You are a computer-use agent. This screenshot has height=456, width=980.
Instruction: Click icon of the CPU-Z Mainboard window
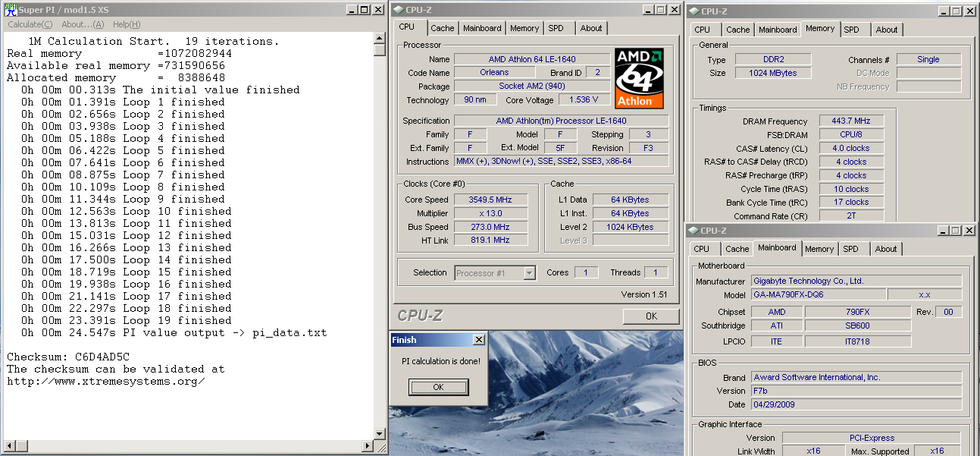694,231
